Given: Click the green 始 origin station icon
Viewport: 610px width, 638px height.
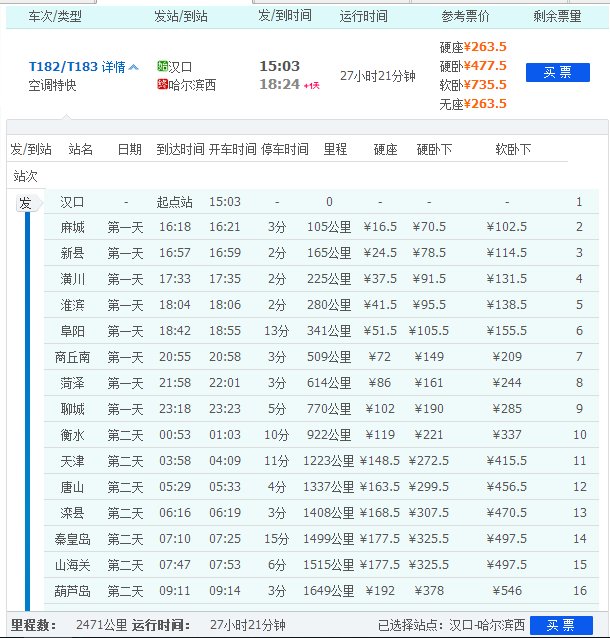Looking at the screenshot, I should point(162,66).
